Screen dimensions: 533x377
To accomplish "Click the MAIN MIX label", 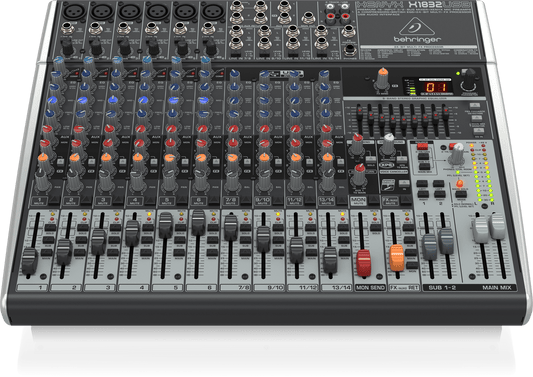I will click(x=496, y=288).
